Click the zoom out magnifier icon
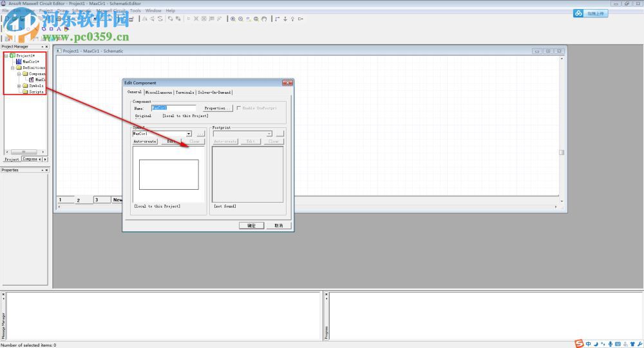 coord(240,19)
